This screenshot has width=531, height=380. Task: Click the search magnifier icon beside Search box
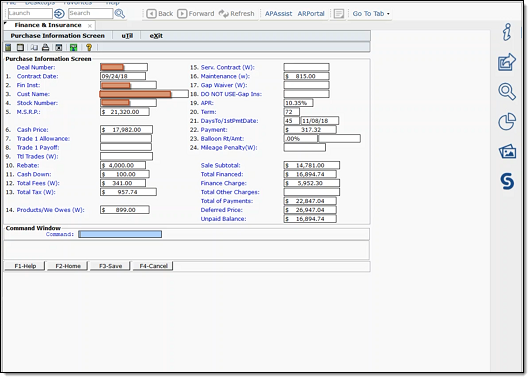120,14
